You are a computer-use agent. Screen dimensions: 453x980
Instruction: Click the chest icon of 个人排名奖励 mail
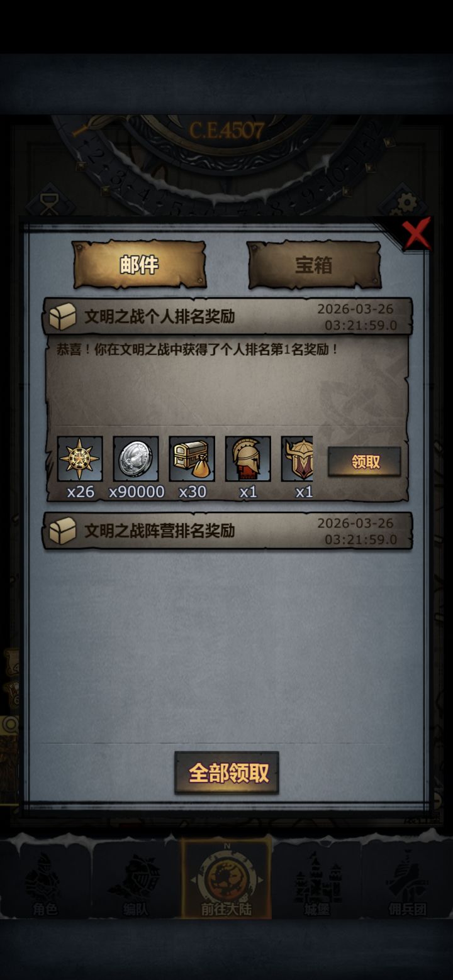[62, 316]
